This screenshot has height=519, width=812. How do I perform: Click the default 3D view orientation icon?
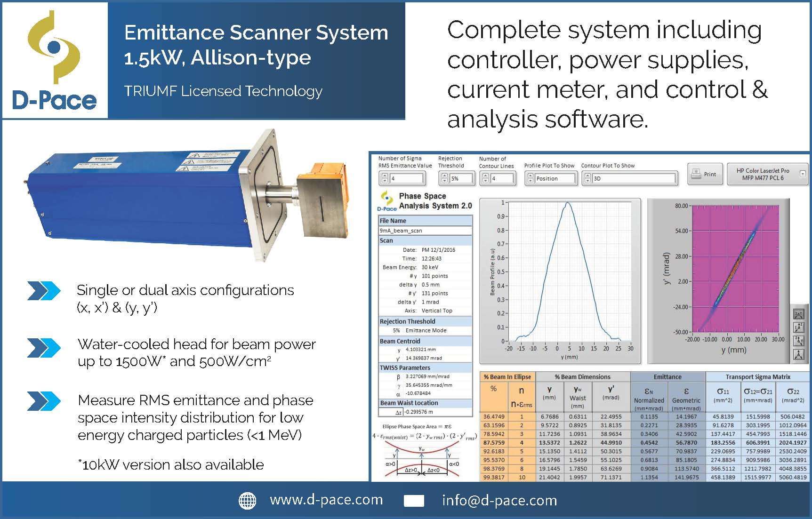coord(798,355)
